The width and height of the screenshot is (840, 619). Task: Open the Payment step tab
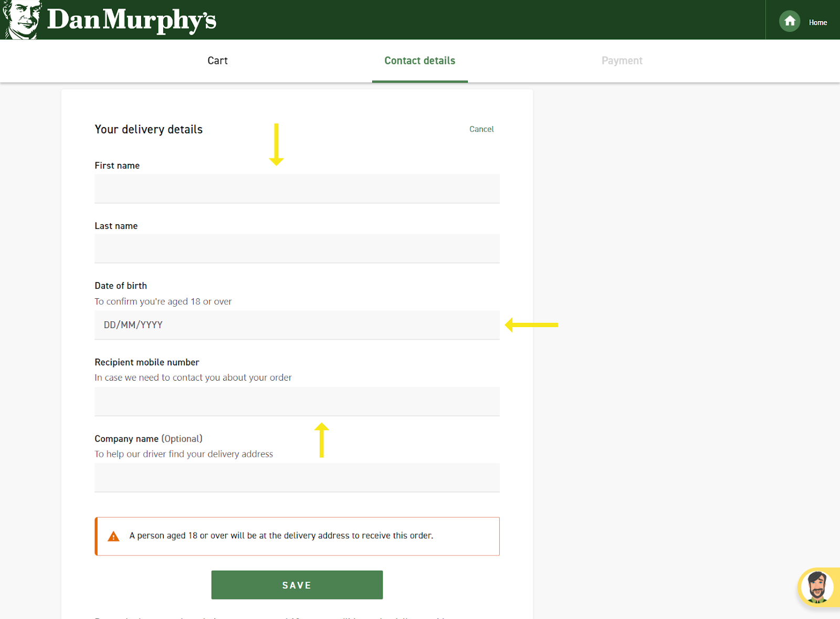pyautogui.click(x=622, y=61)
